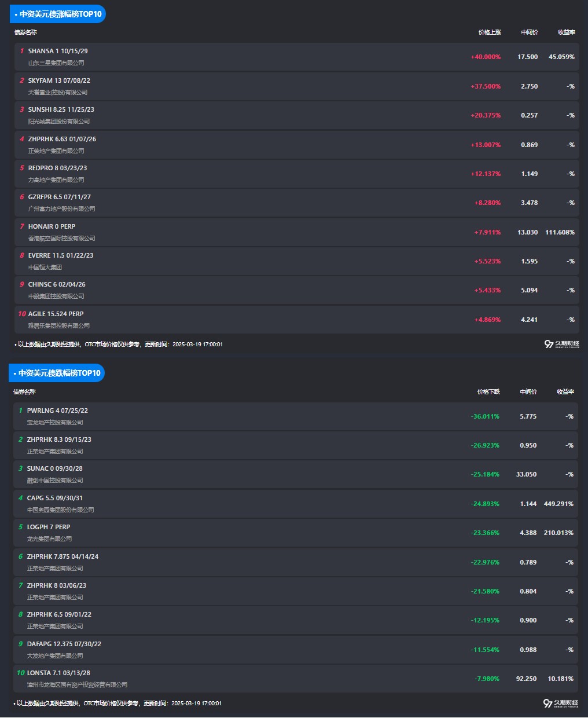Click the AGILE 15.524 PERP bond entry
The height and width of the screenshot is (718, 588).
coord(56,314)
